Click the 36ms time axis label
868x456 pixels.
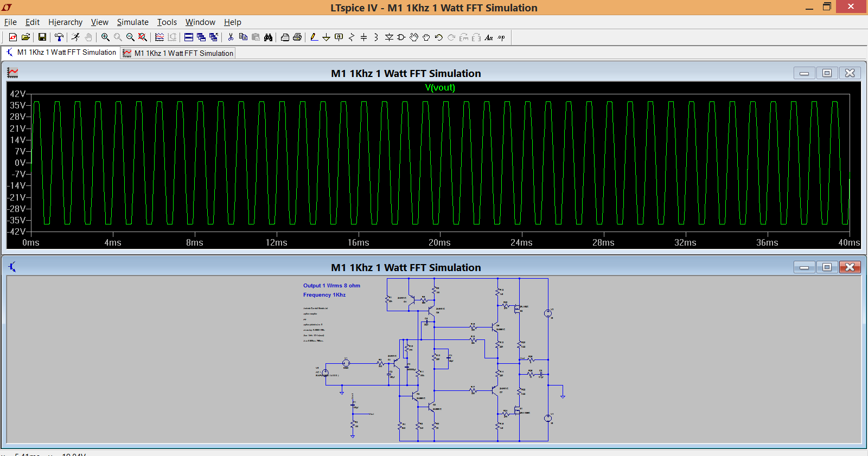[767, 242]
